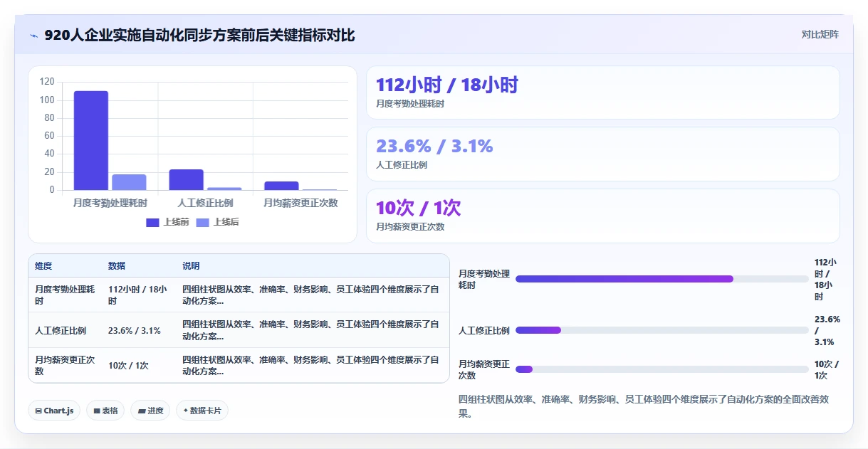Click the 人工修正比例 progress bar

click(x=662, y=330)
